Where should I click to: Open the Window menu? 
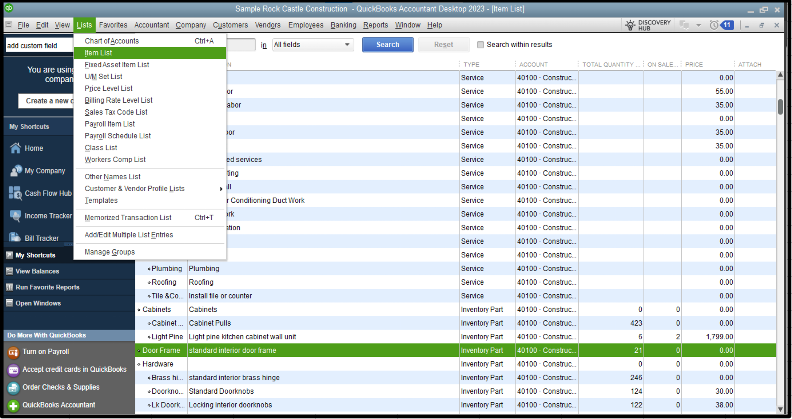(x=408, y=25)
